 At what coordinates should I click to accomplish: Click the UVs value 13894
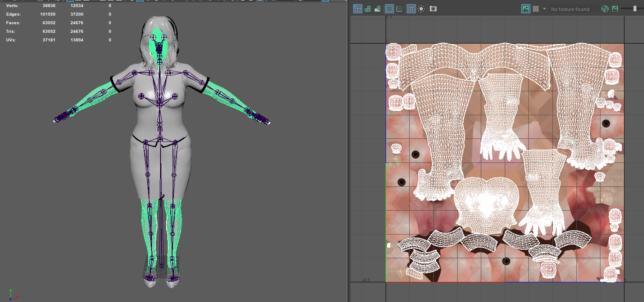77,40
